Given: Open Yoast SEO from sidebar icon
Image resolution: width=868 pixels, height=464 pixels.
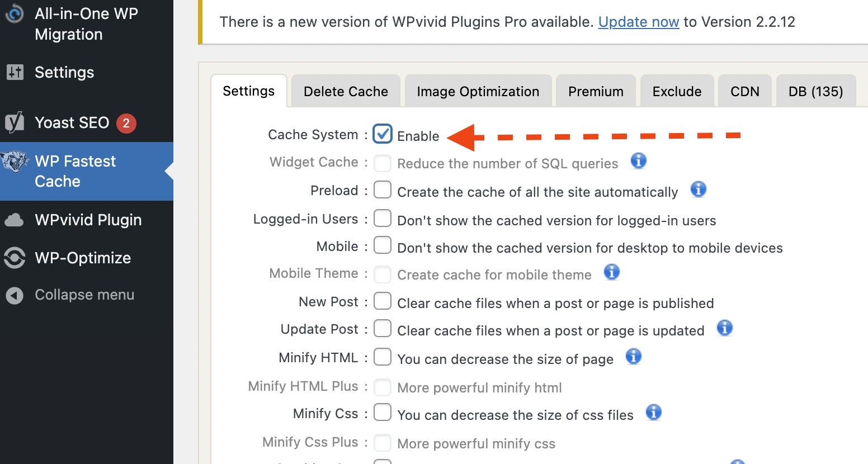Looking at the screenshot, I should coord(15,122).
